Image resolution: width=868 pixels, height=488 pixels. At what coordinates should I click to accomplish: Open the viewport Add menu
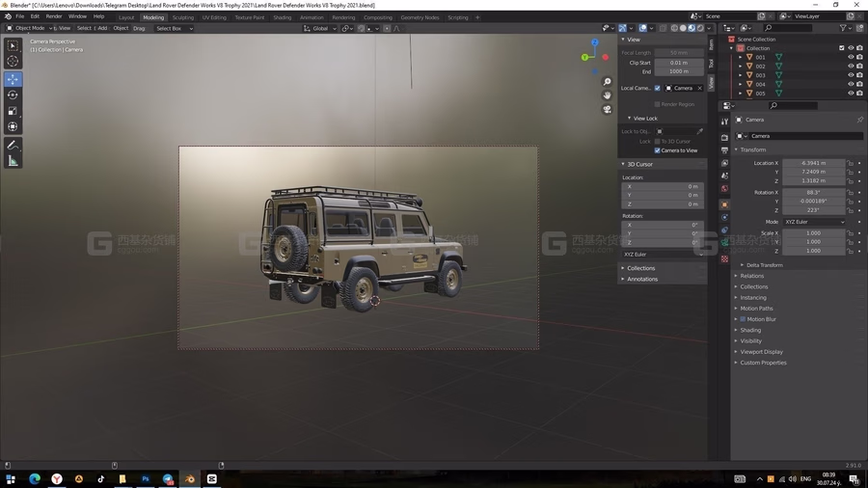click(x=102, y=28)
